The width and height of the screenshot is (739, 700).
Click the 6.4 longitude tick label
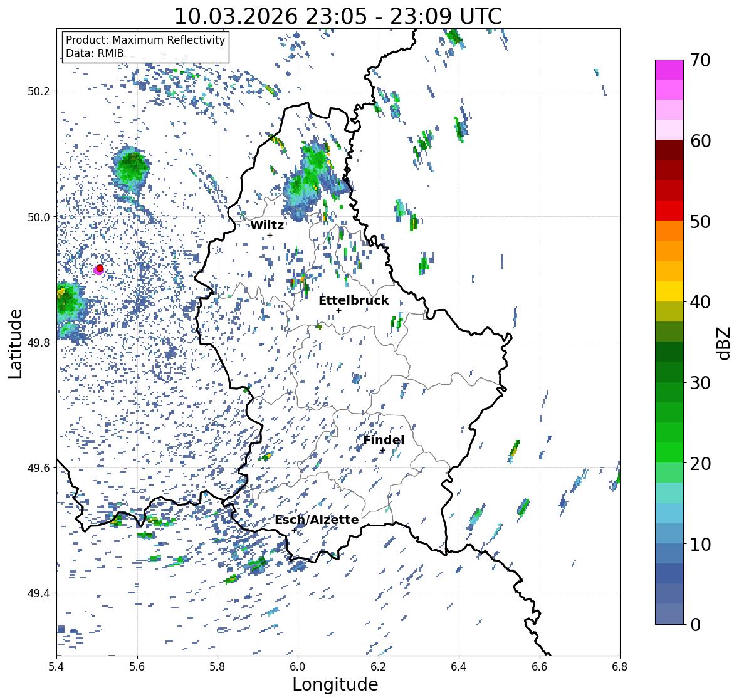(459, 667)
